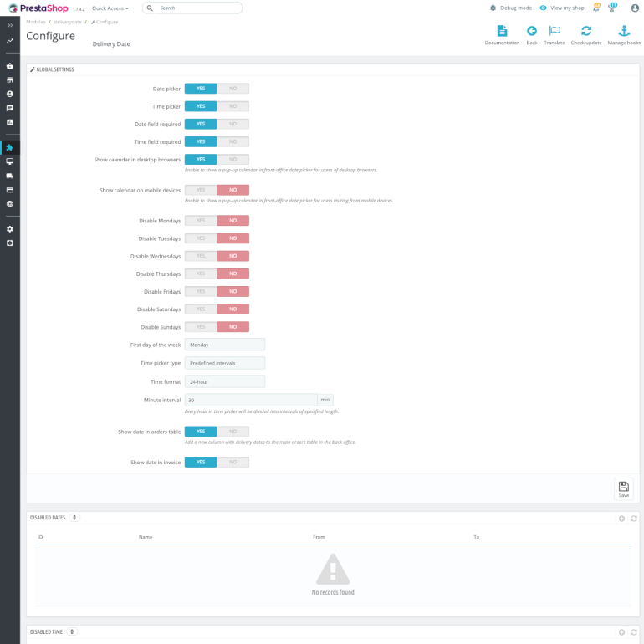Screen dimensions: 644x644
Task: Set Show date in invoice to No
Action: click(233, 462)
